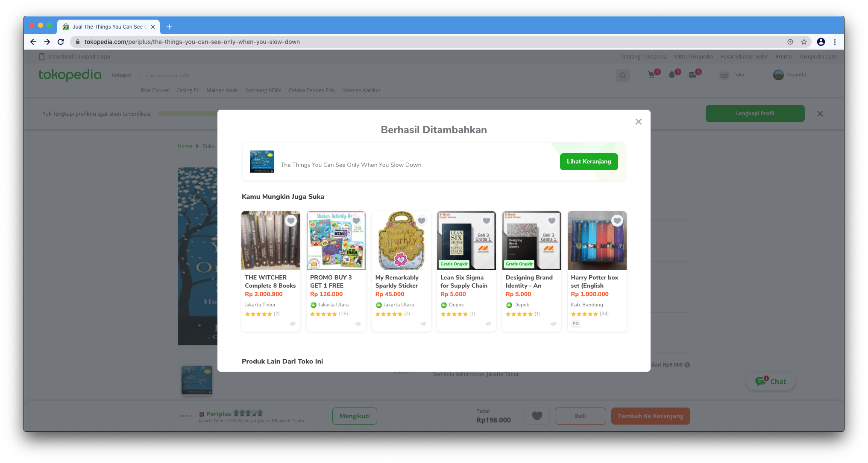Focus the Cari samsung m30 search field

[378, 76]
